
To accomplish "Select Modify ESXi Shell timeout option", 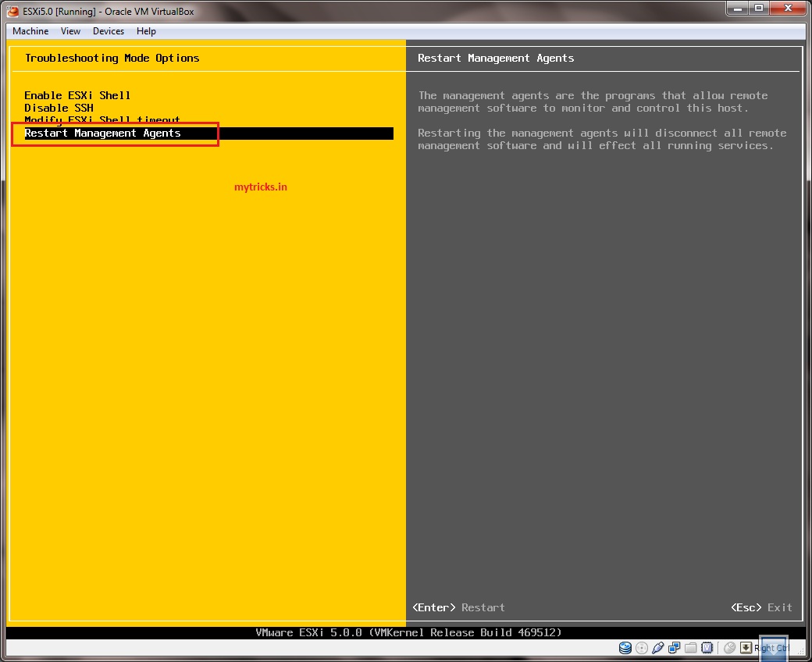I will point(102,120).
